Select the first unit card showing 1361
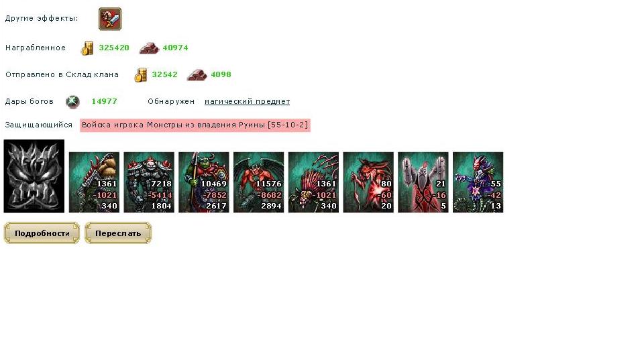644x362 pixels. point(94,182)
